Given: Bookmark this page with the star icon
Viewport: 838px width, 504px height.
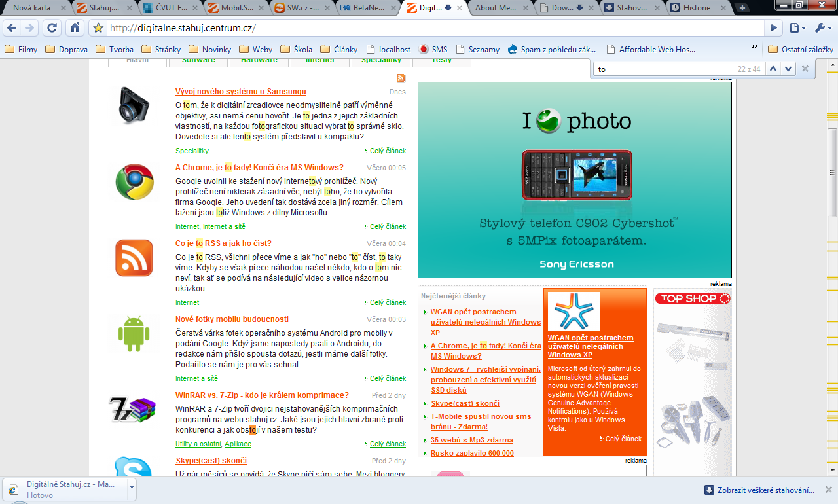Looking at the screenshot, I should [x=98, y=28].
